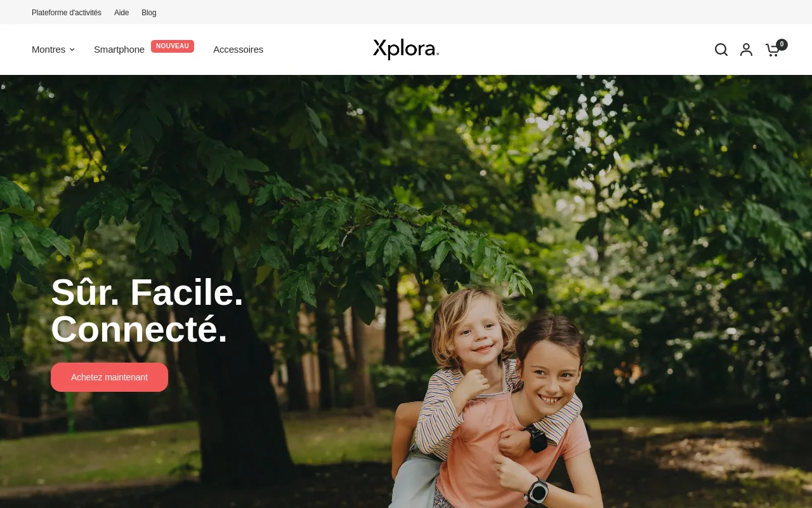Open the Accessoires menu item
The width and height of the screenshot is (812, 508).
coord(238,50)
